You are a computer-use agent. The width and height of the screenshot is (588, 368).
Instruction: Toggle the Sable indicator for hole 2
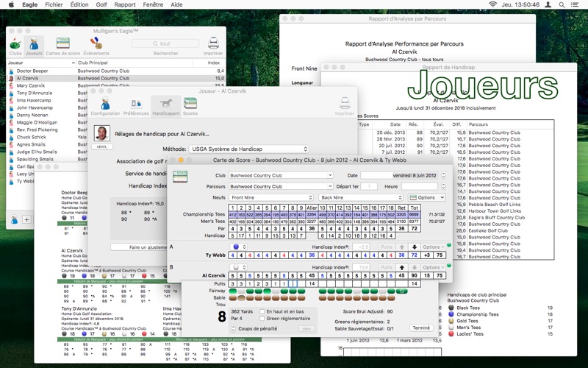tap(241, 298)
